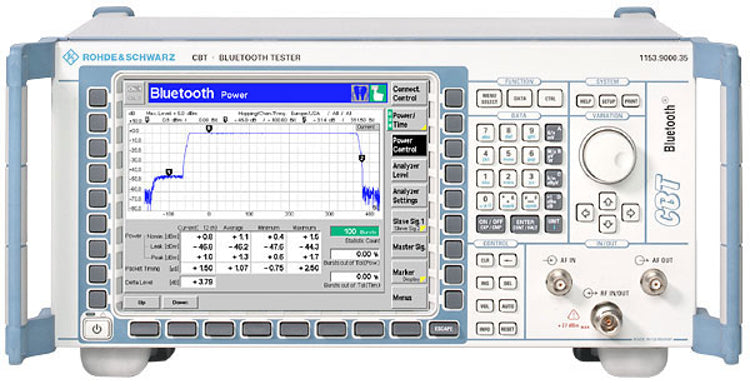Tap numeric key 9

[x=530, y=132]
